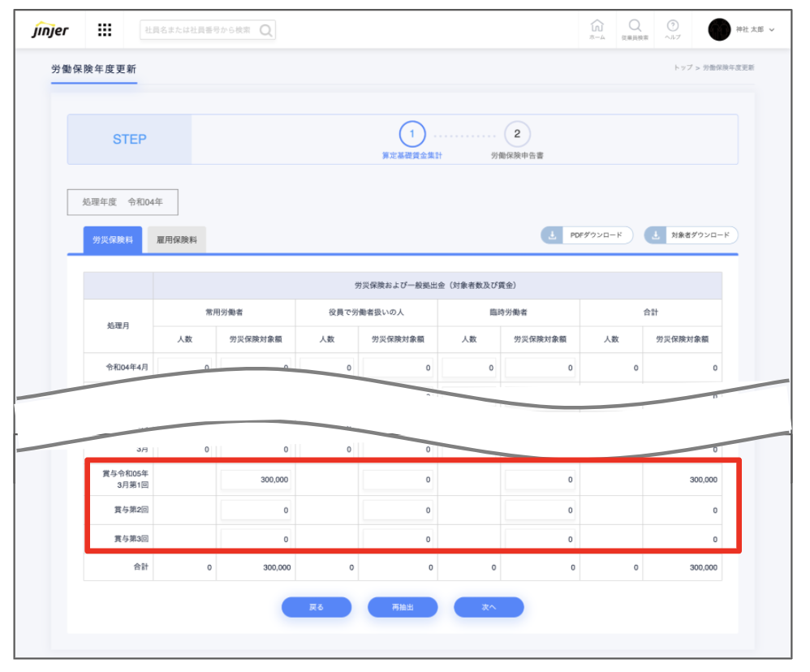Click the jinjer logo
810x672 pixels.
click(x=50, y=31)
